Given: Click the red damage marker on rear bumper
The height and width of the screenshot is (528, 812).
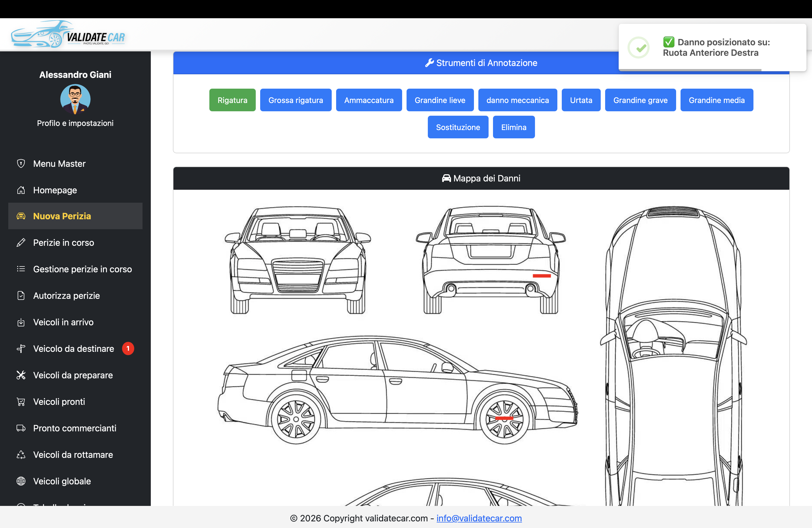Looking at the screenshot, I should 542,275.
